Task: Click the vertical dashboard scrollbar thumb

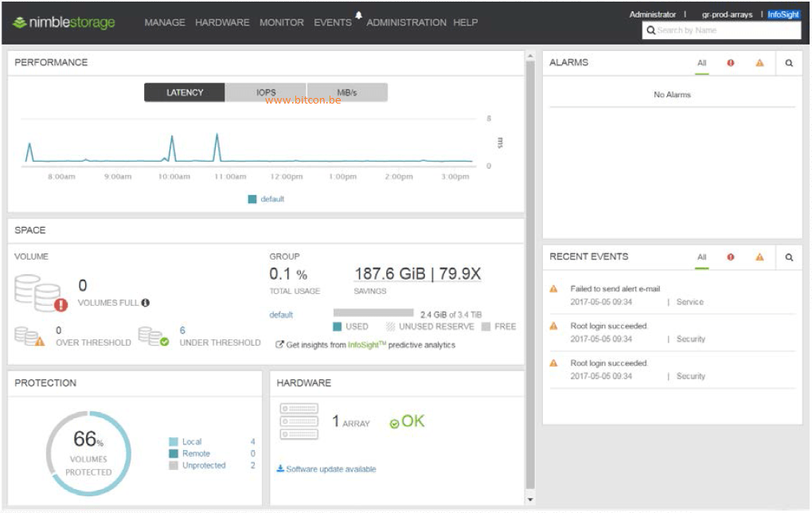Action: 529,275
